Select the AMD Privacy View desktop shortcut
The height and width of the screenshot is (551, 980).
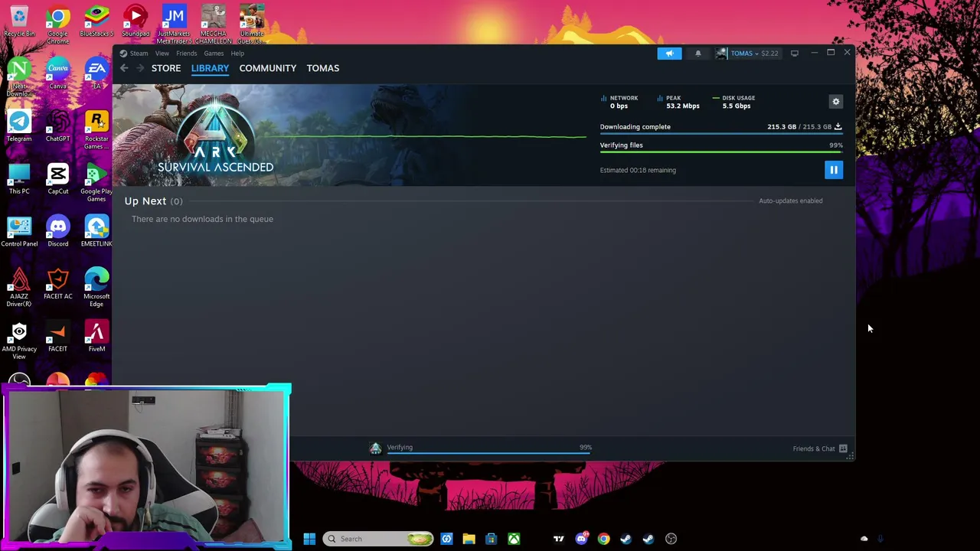click(19, 341)
